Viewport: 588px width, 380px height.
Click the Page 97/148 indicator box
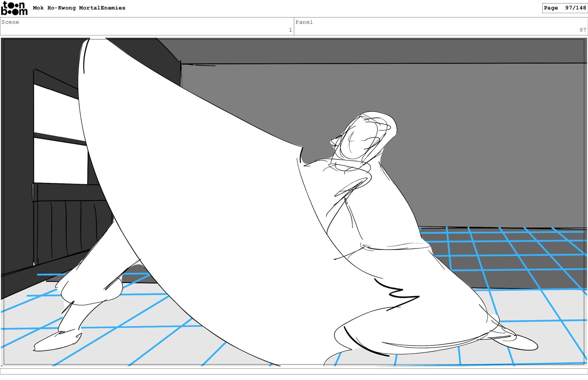tap(565, 8)
